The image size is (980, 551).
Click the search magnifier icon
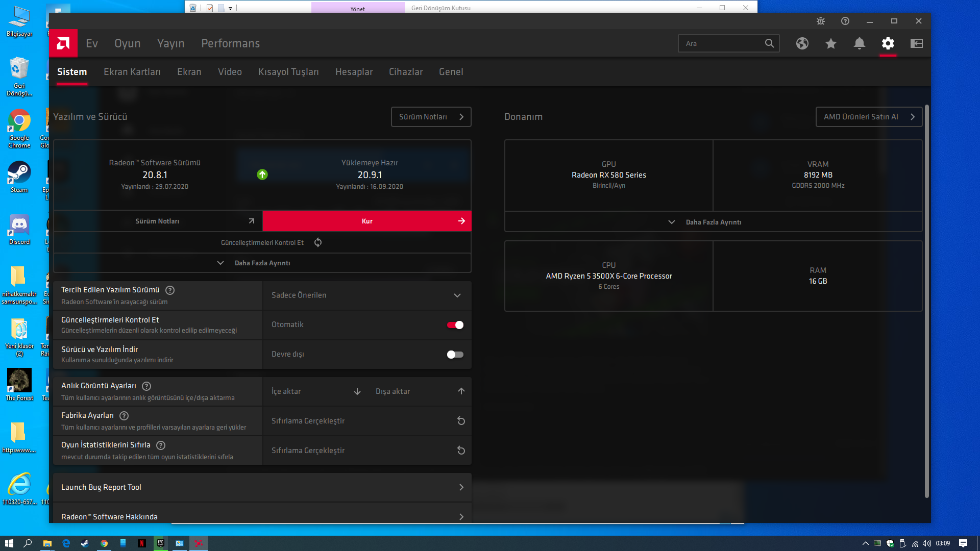(769, 43)
